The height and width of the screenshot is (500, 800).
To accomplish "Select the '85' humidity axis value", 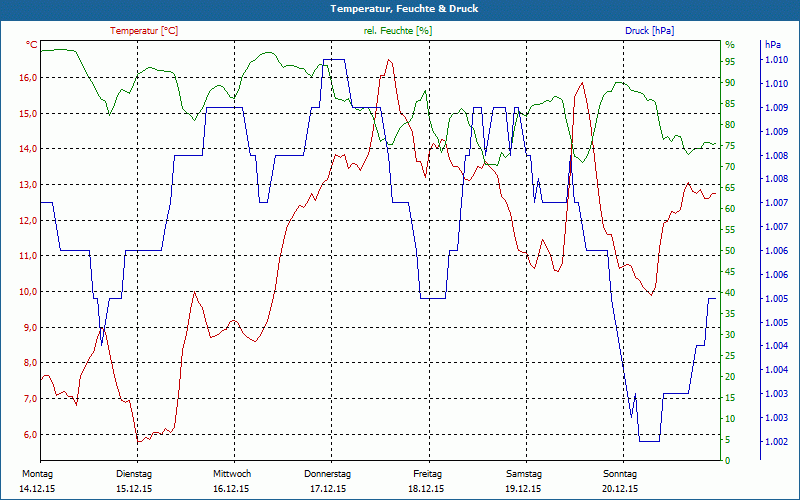I will tap(730, 104).
